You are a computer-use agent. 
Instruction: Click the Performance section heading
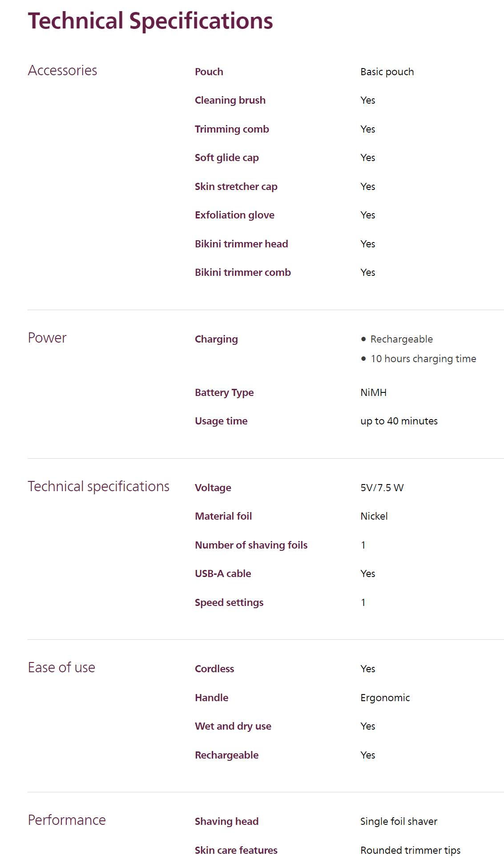click(x=67, y=820)
